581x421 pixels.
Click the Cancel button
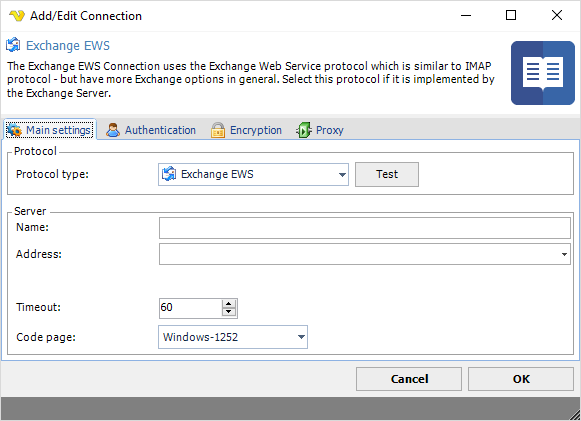(x=409, y=379)
